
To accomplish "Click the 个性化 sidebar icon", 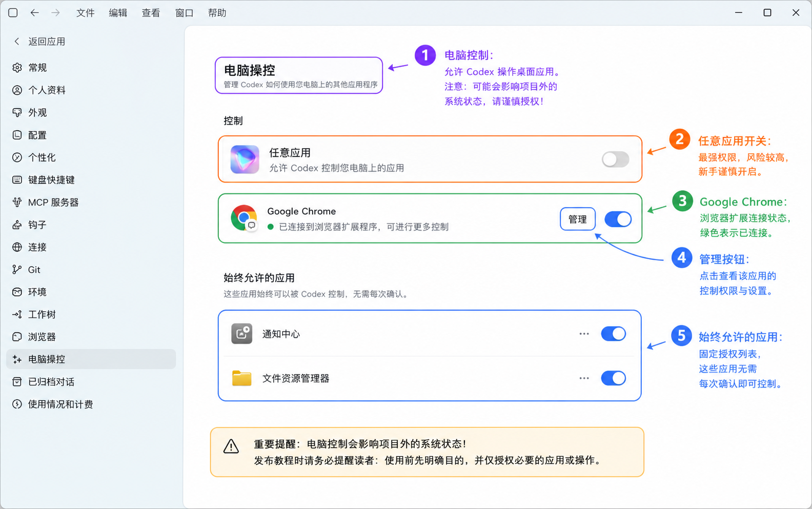I will (x=17, y=157).
